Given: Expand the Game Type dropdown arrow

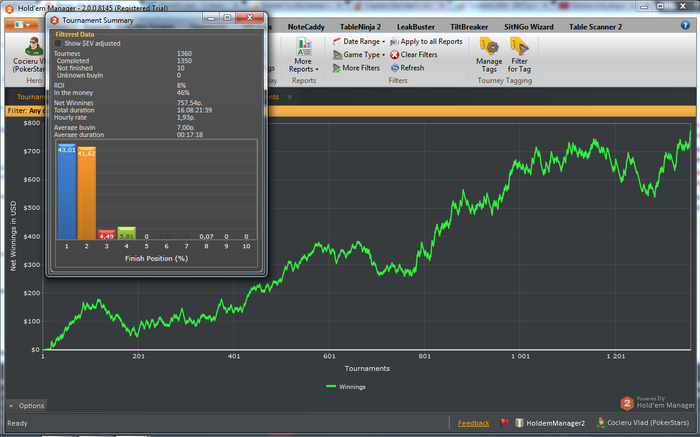Looking at the screenshot, I should [383, 55].
